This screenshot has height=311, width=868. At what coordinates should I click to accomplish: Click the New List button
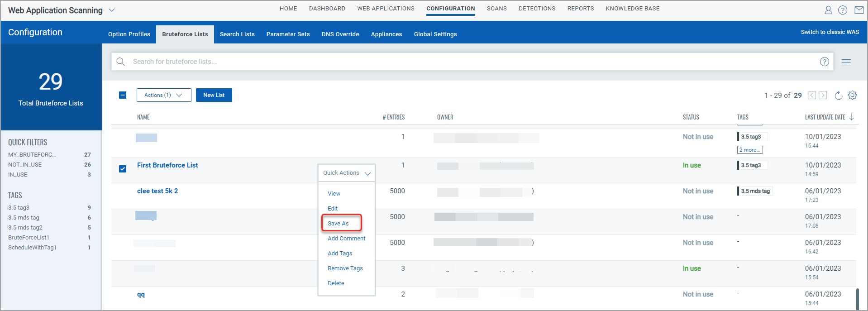click(214, 95)
